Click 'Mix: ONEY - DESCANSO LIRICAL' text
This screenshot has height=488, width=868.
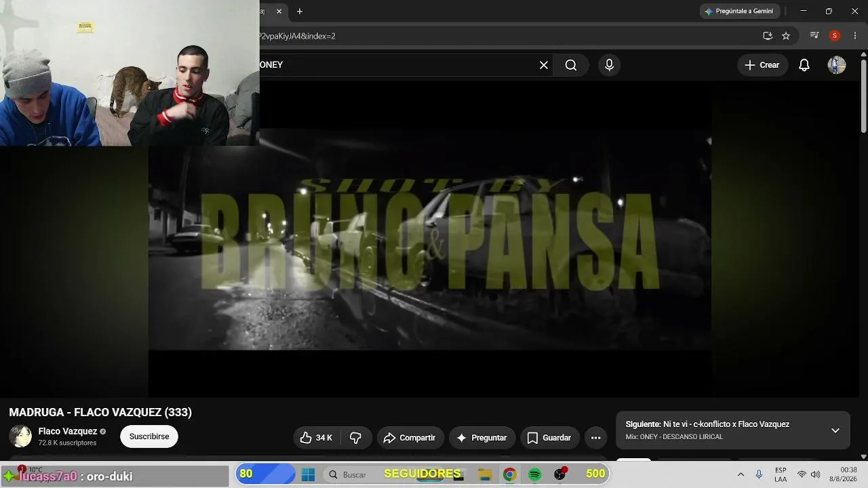click(x=674, y=437)
